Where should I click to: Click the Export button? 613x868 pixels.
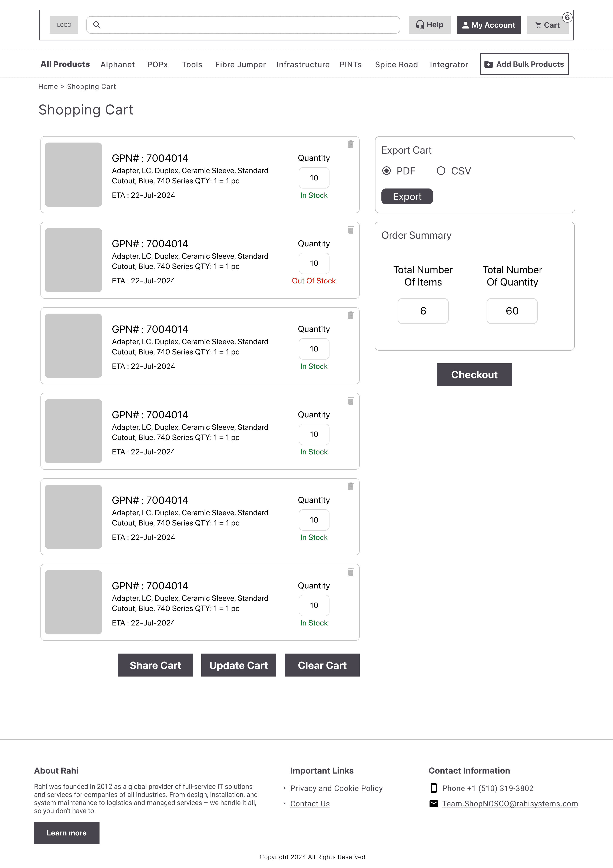pyautogui.click(x=407, y=197)
